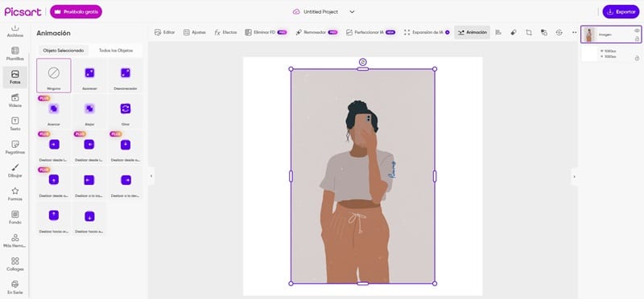The image size is (644, 299).
Task: Click the cloud save icon beside project name
Action: [296, 12]
